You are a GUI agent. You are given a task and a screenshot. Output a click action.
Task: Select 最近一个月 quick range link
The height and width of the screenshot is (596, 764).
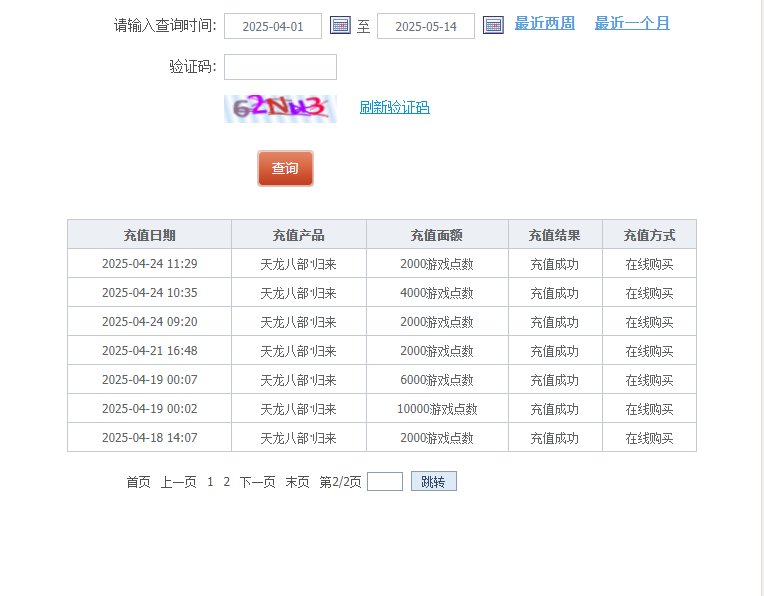point(632,23)
